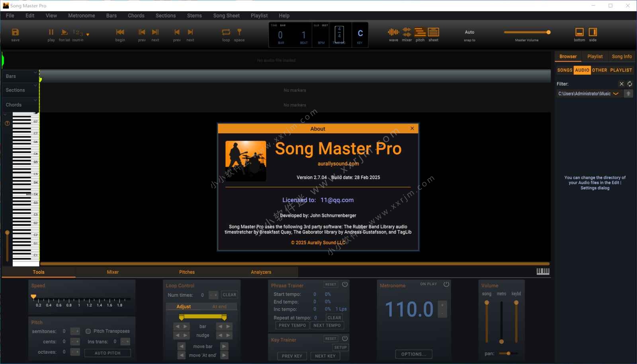The height and width of the screenshot is (364, 637).
Task: Toggle the Phrase Trainer power icon
Action: tap(345, 284)
